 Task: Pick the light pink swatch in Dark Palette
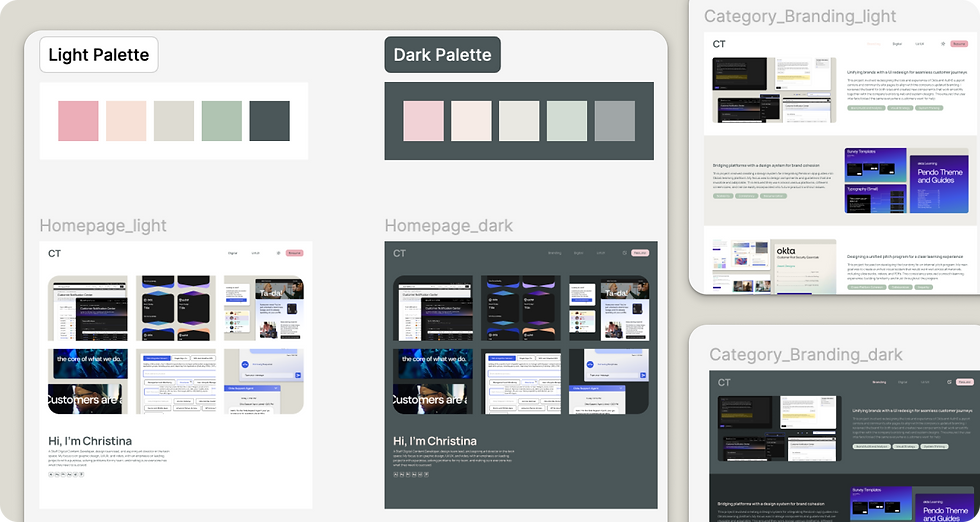pos(424,121)
